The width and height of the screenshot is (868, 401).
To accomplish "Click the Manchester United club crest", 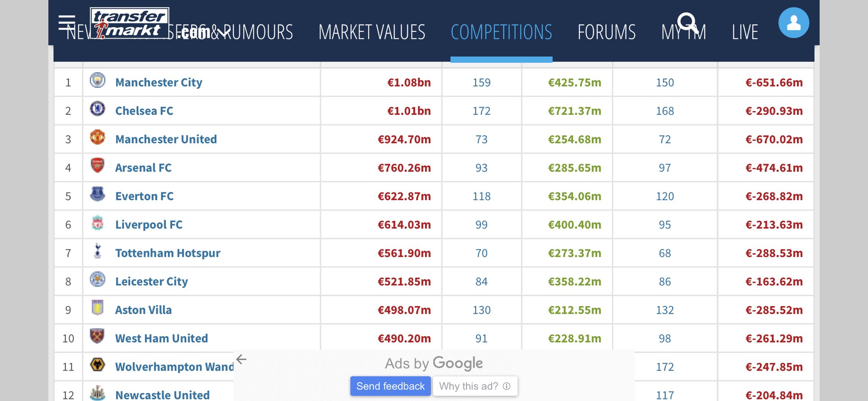I will tap(97, 137).
